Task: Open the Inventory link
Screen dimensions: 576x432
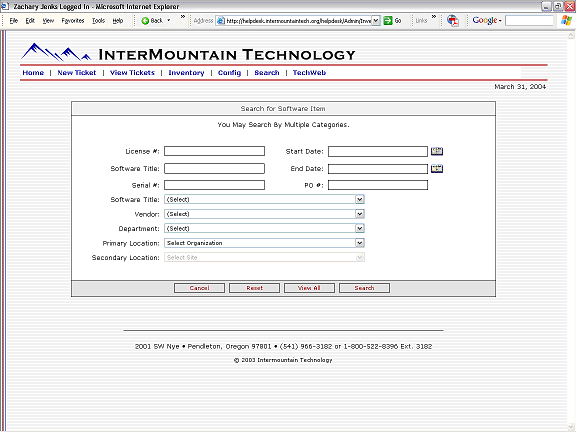Action: coord(186,73)
